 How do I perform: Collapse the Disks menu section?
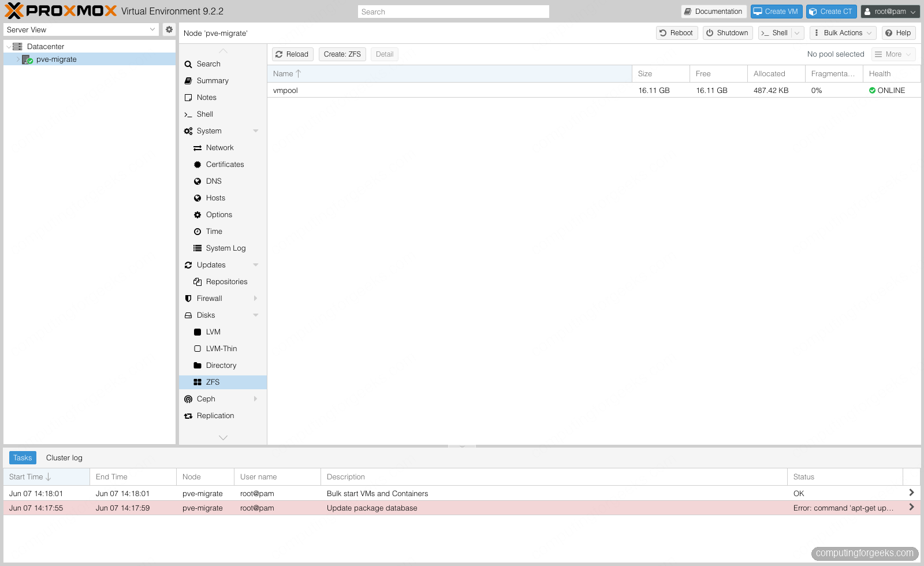coord(256,315)
